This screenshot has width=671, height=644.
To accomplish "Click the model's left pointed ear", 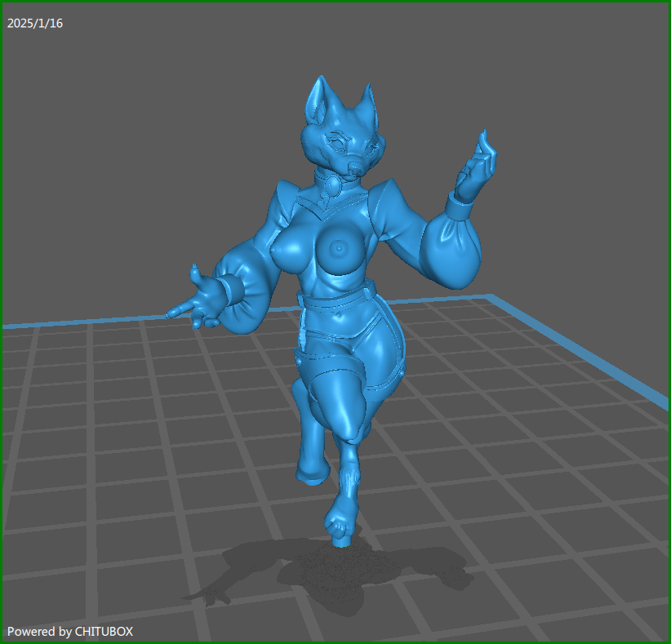I will (x=318, y=100).
